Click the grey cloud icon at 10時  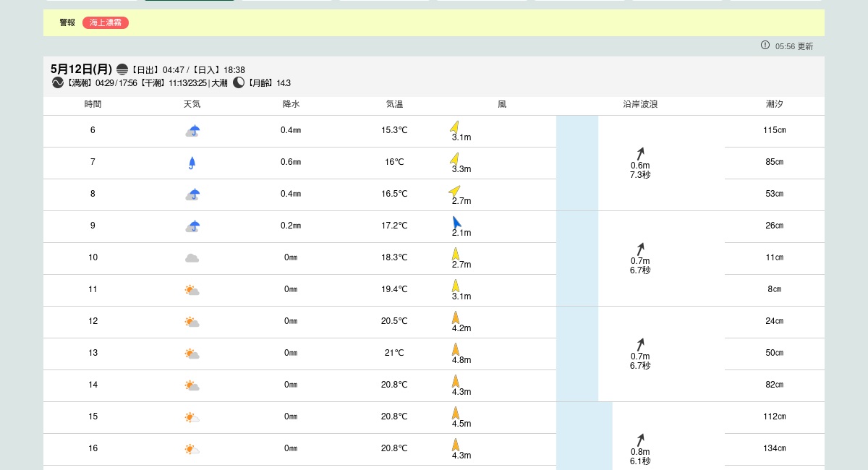(x=192, y=258)
